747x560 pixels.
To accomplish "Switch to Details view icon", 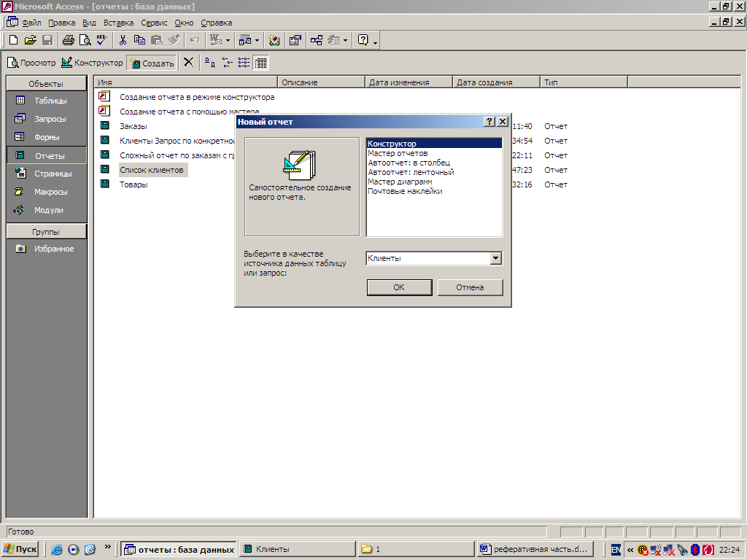I will pos(261,63).
